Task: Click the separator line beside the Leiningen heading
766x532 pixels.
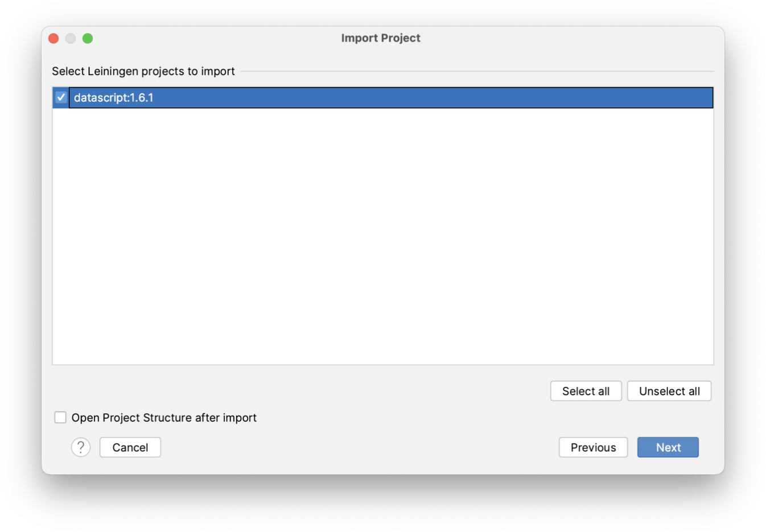Action: (x=477, y=71)
